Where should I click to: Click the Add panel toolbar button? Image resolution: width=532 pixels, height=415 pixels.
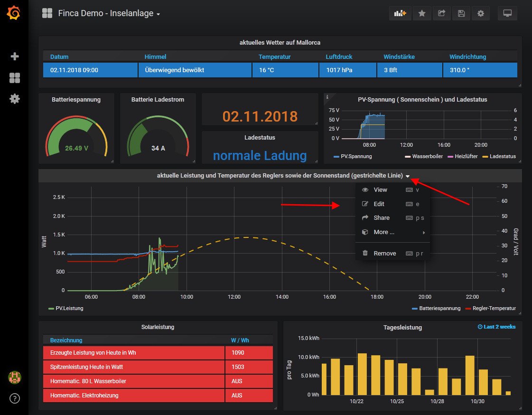pyautogui.click(x=400, y=13)
